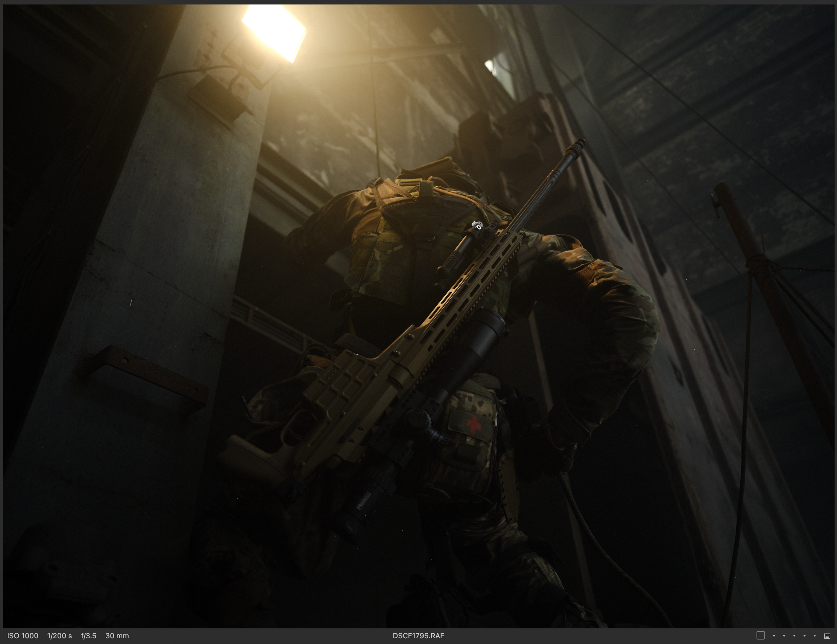The image size is (837, 644).
Task: Click the ISO 1000 label
Action: 23,636
